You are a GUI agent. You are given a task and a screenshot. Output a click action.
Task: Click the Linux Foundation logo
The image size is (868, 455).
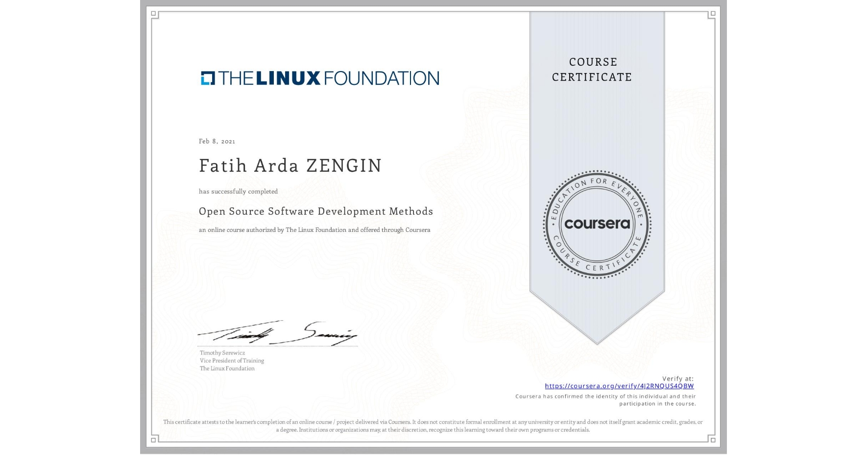tap(319, 77)
